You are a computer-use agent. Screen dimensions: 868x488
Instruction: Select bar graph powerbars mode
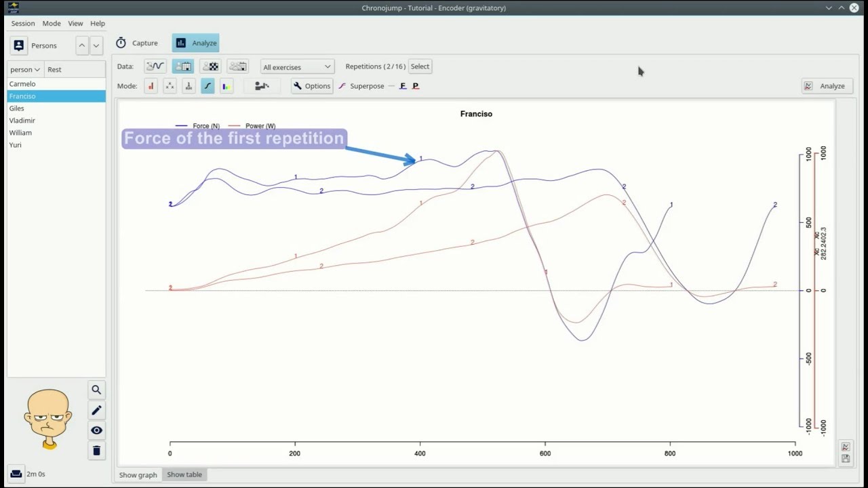pos(151,86)
